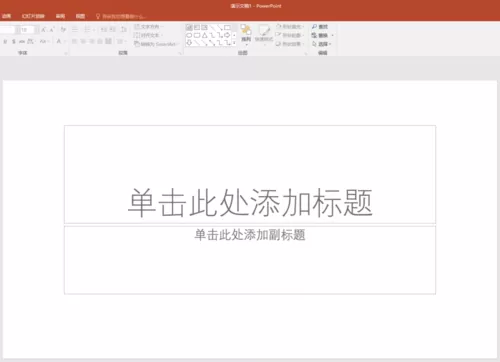Open the Slide Show ribbon tab
Screen dimensions: 500x362
[x=33, y=16]
